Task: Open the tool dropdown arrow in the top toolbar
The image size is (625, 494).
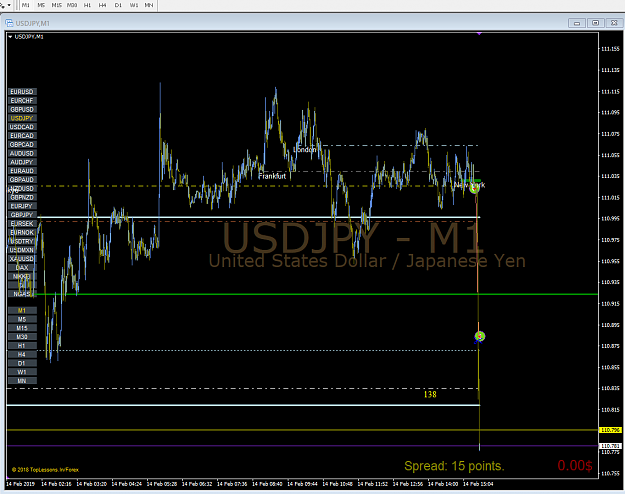Action: coord(9,6)
